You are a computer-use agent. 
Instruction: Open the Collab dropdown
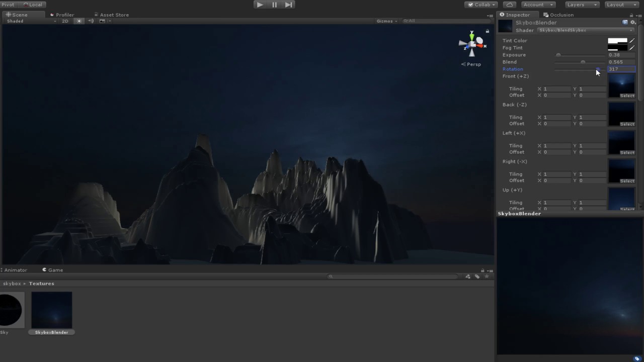(x=481, y=5)
